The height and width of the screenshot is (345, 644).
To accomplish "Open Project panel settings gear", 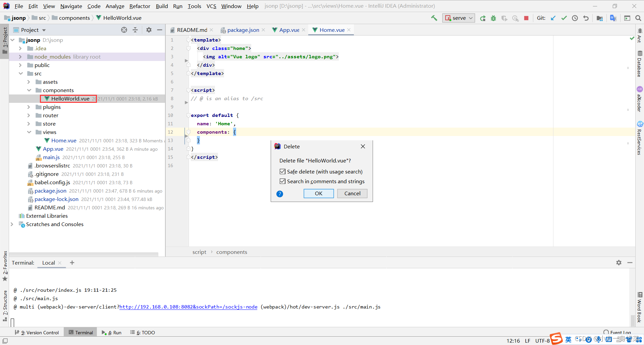I will (x=149, y=30).
